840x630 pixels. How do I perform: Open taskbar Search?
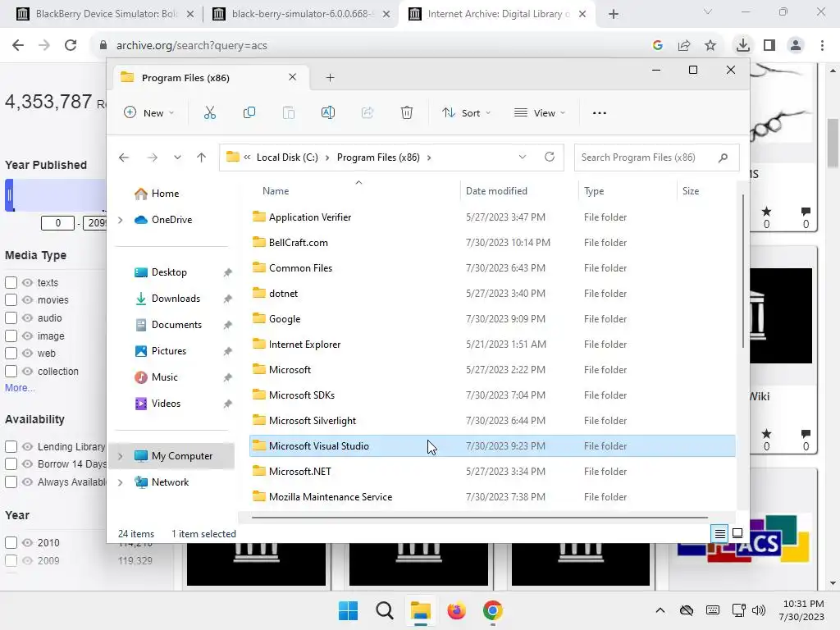click(x=384, y=610)
